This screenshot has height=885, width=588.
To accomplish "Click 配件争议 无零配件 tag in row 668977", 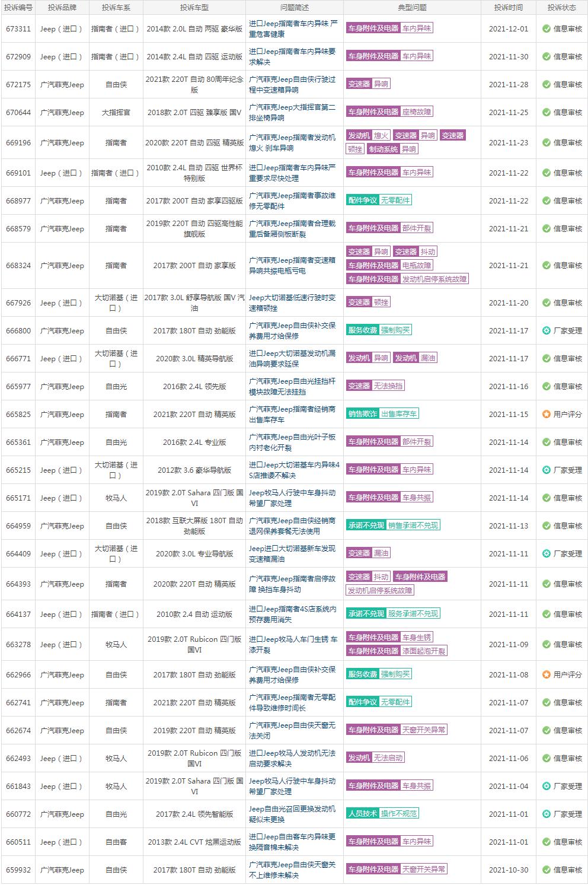I will pos(379,200).
